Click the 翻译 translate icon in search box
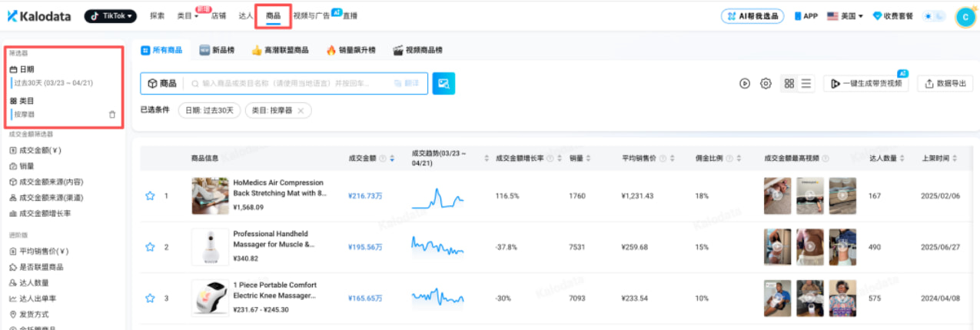980x330 pixels. [407, 83]
